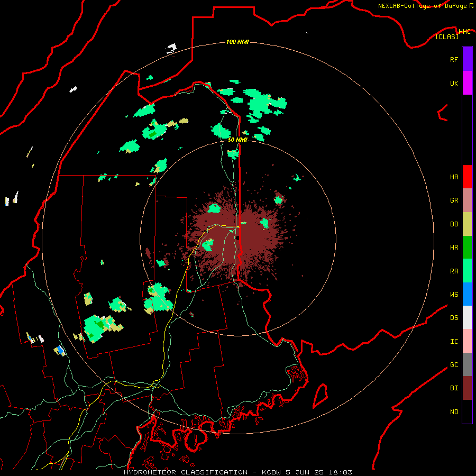This screenshot has height=476, width=476.
Task: Click the HR legend label
Action: [x=454, y=248]
